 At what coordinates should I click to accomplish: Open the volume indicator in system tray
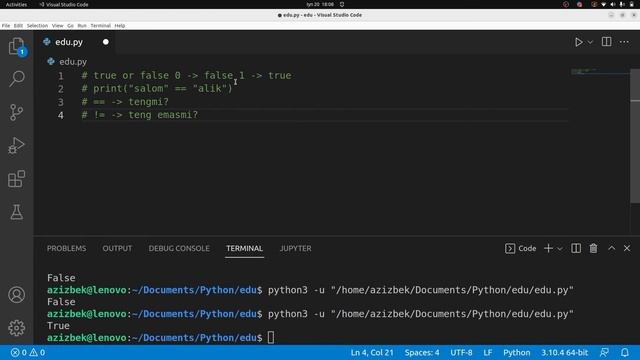coord(613,4)
